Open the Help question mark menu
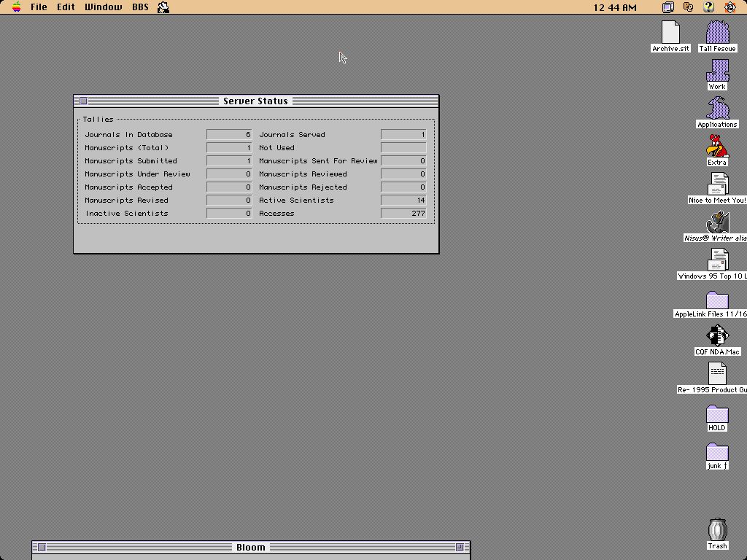The image size is (747, 560). point(708,7)
